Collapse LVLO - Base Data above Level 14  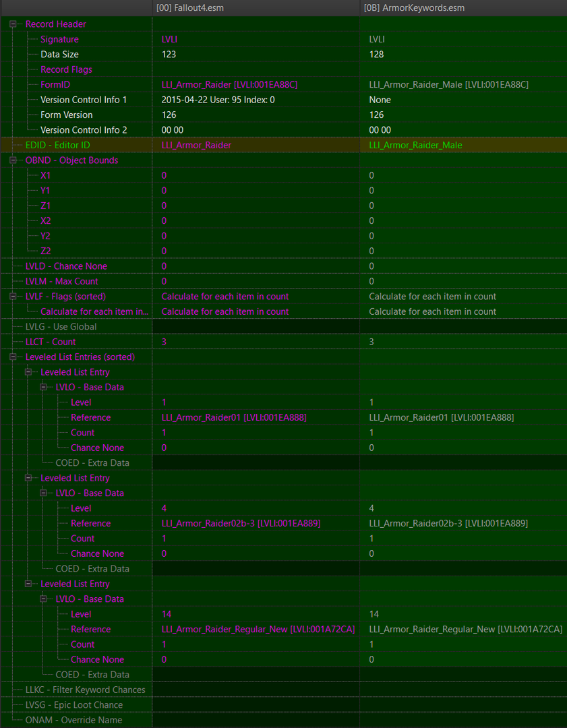coord(44,599)
